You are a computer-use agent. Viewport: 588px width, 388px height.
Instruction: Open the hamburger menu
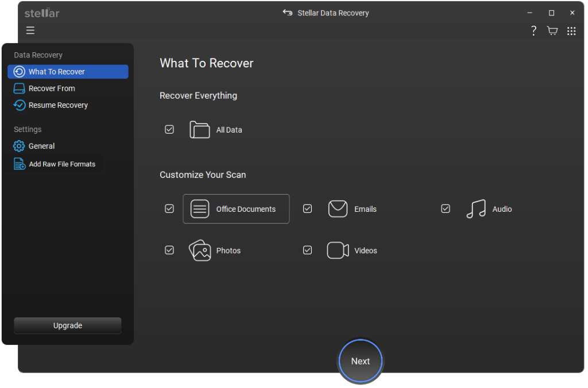[x=30, y=30]
